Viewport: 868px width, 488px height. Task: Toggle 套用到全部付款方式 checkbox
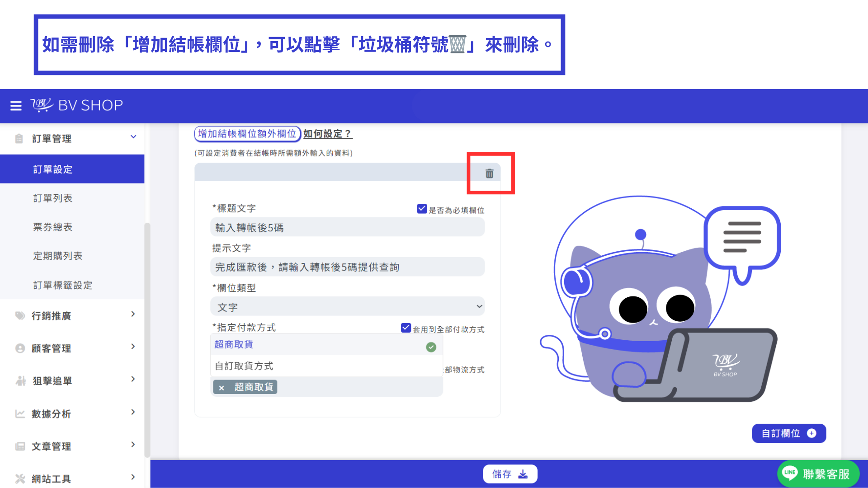pos(406,328)
